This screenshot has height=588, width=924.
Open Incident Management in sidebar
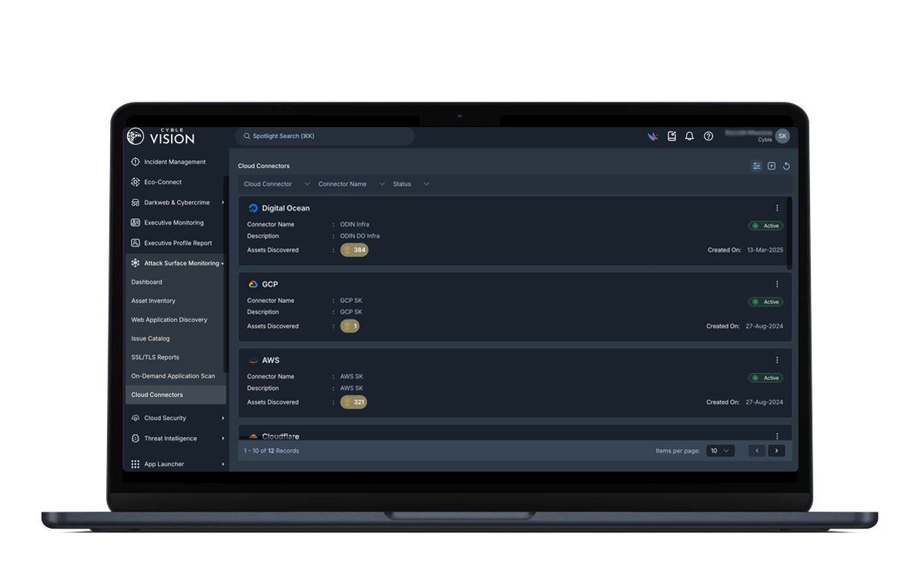click(176, 162)
